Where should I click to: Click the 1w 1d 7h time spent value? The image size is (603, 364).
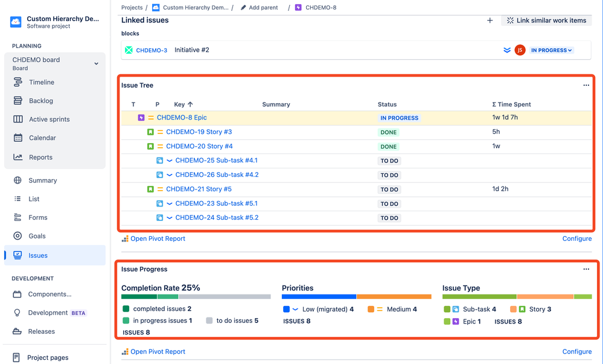pyautogui.click(x=505, y=117)
